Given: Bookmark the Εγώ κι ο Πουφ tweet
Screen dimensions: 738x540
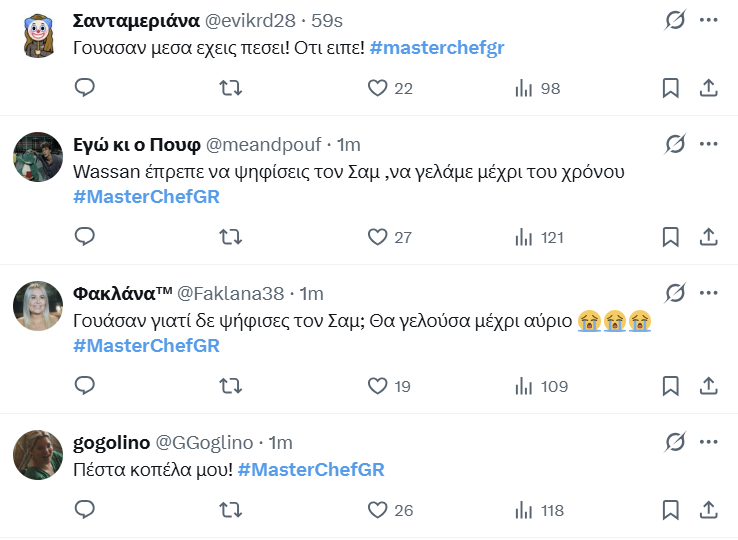Looking at the screenshot, I should (x=671, y=237).
